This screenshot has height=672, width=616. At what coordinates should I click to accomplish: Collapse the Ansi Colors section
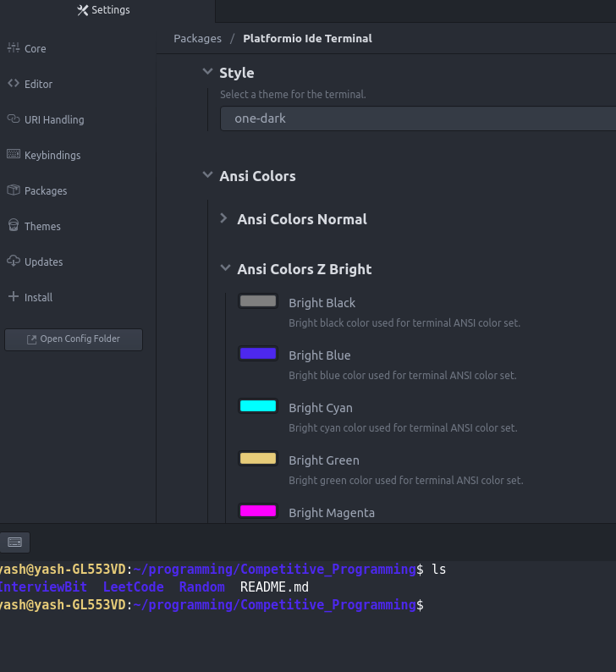pos(207,176)
